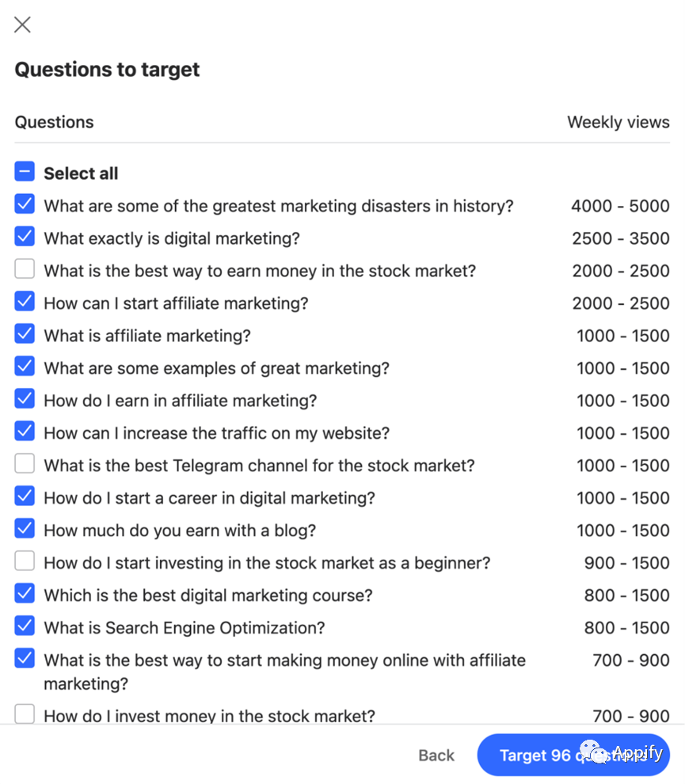Viewport: 685px width, 784px height.
Task: Uncheck 'What is Search Engine Optimization?' checkbox
Action: (x=25, y=626)
